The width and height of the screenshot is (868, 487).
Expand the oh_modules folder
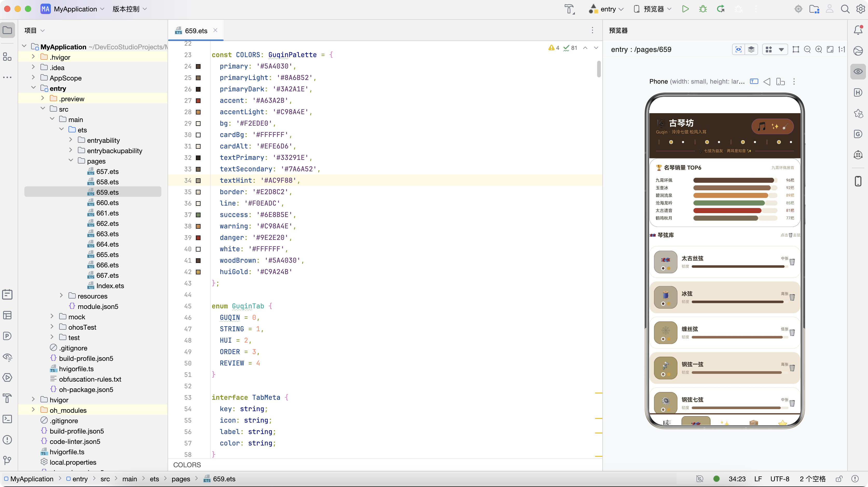click(x=33, y=410)
